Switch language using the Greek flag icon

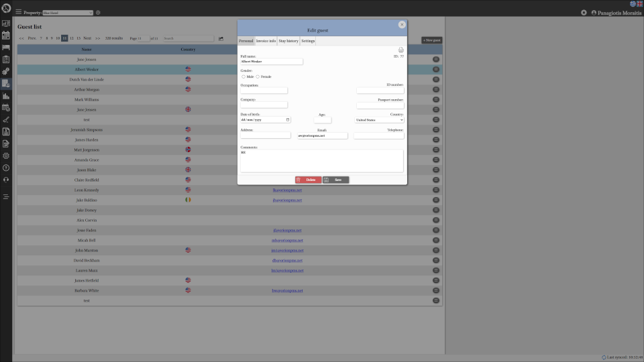[x=633, y=4]
